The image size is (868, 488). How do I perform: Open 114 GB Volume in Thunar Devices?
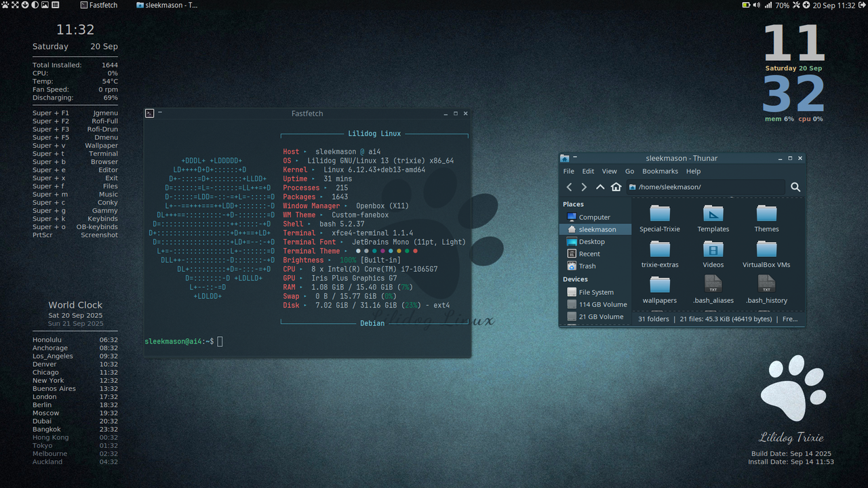595,305
